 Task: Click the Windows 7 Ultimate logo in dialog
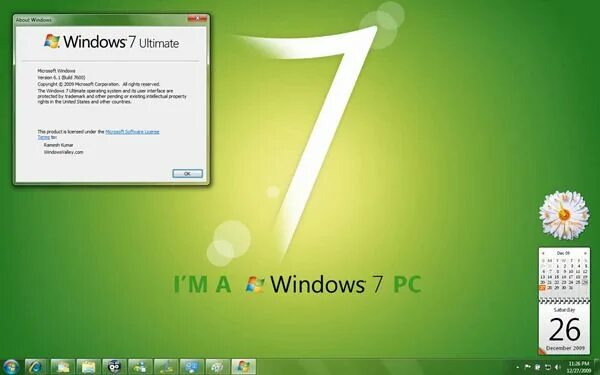pos(111,42)
